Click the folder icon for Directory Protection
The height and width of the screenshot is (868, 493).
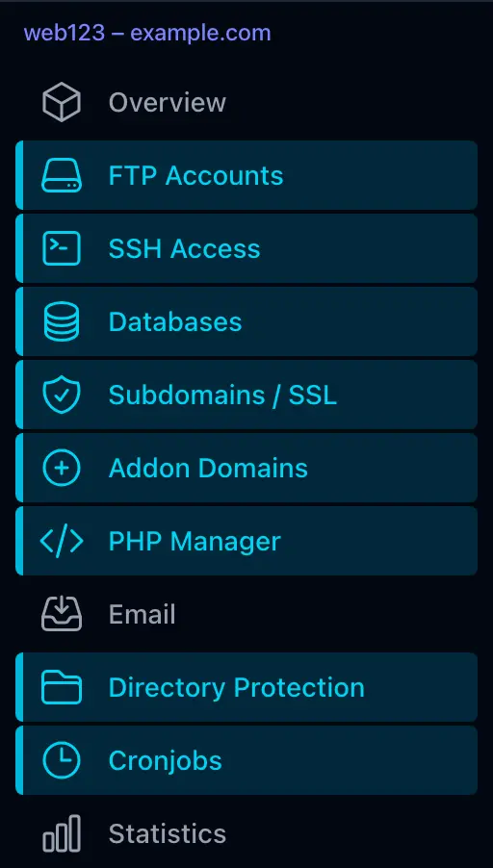[62, 687]
